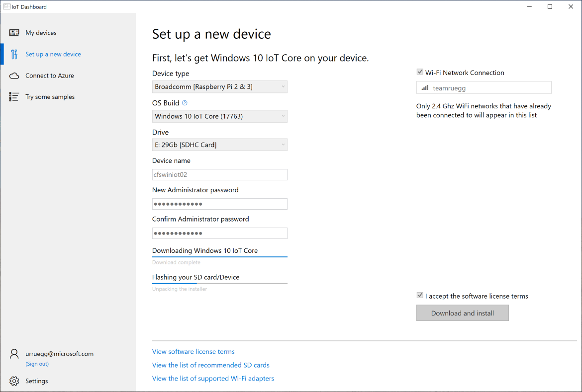This screenshot has width=582, height=392.
Task: Click the Set up a new device heading
Action: 211,34
